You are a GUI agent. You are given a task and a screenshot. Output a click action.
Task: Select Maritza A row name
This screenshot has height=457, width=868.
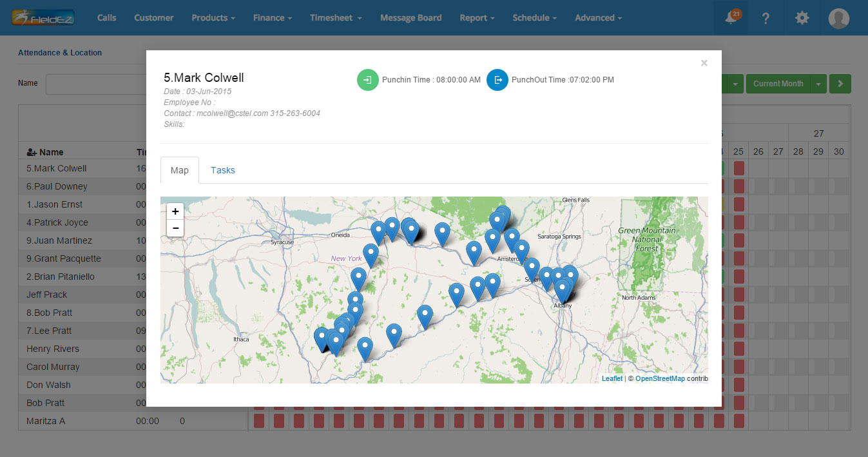pyautogui.click(x=46, y=421)
